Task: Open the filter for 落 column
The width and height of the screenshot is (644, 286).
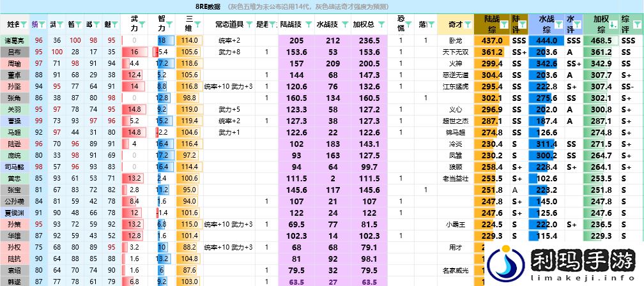Action: 432,25
